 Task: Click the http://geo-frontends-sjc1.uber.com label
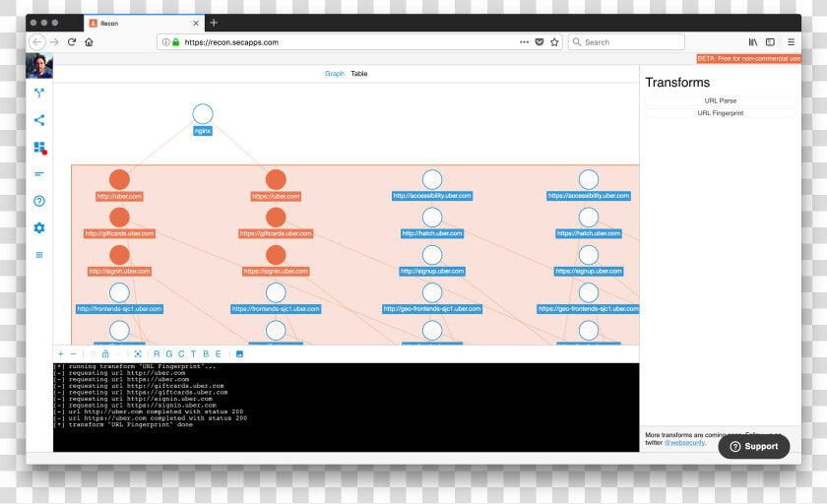point(432,309)
